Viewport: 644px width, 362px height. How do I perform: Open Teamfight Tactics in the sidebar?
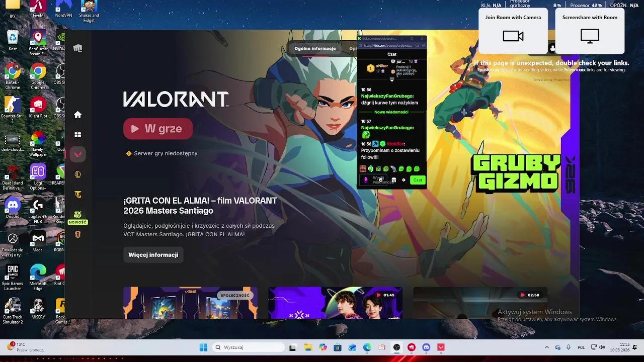(x=77, y=194)
